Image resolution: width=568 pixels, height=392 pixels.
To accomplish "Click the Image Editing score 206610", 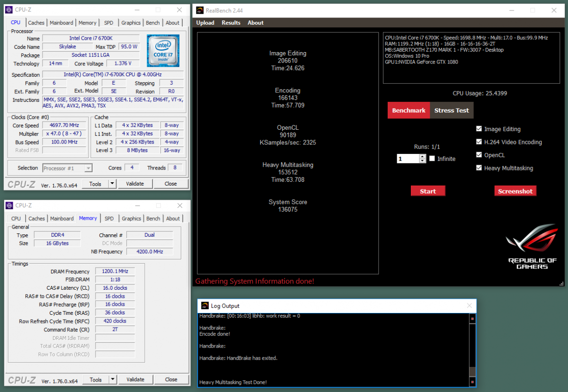I will (x=288, y=61).
